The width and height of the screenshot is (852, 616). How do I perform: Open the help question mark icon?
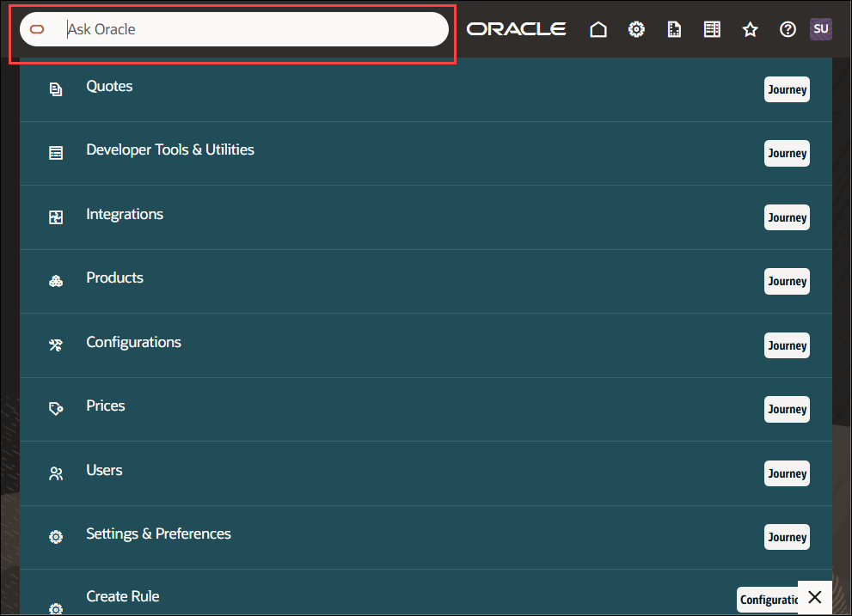click(x=788, y=28)
